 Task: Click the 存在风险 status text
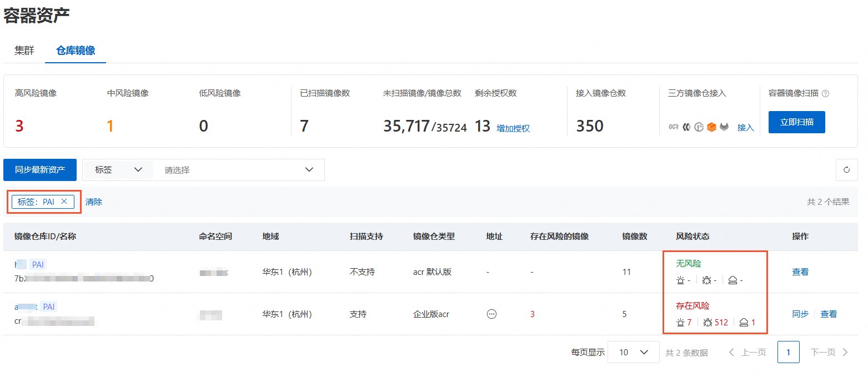tap(693, 305)
